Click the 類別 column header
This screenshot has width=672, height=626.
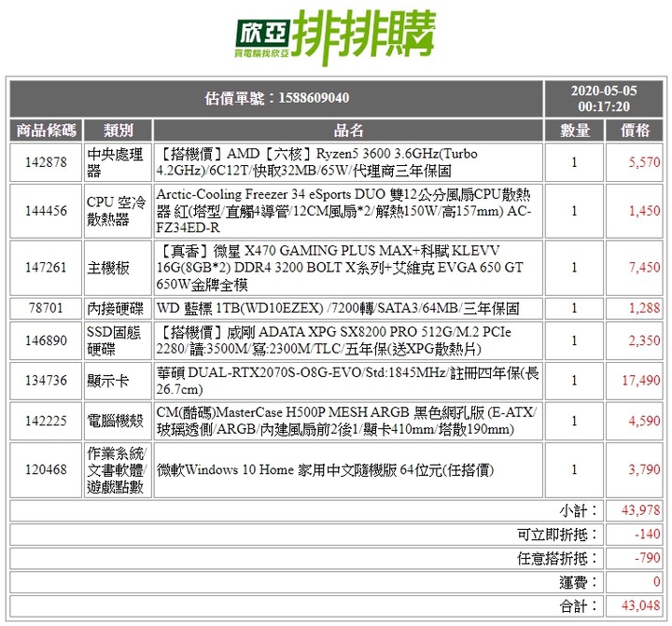[x=118, y=131]
